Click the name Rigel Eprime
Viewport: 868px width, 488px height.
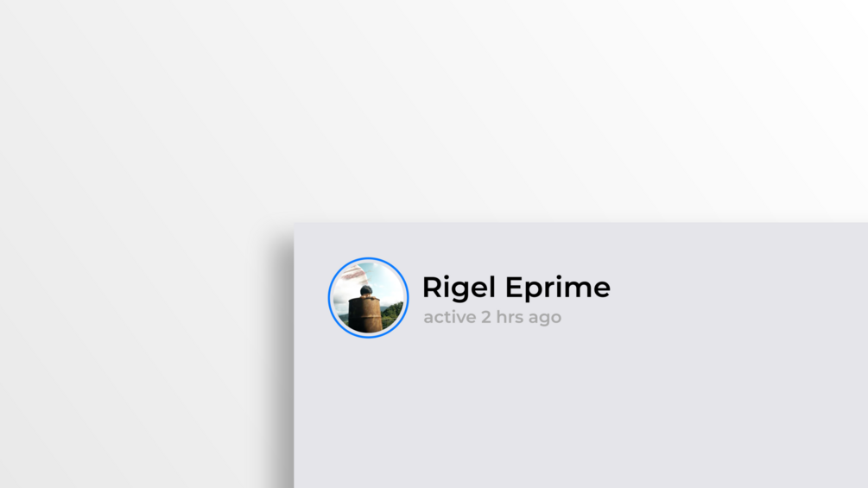coord(516,287)
